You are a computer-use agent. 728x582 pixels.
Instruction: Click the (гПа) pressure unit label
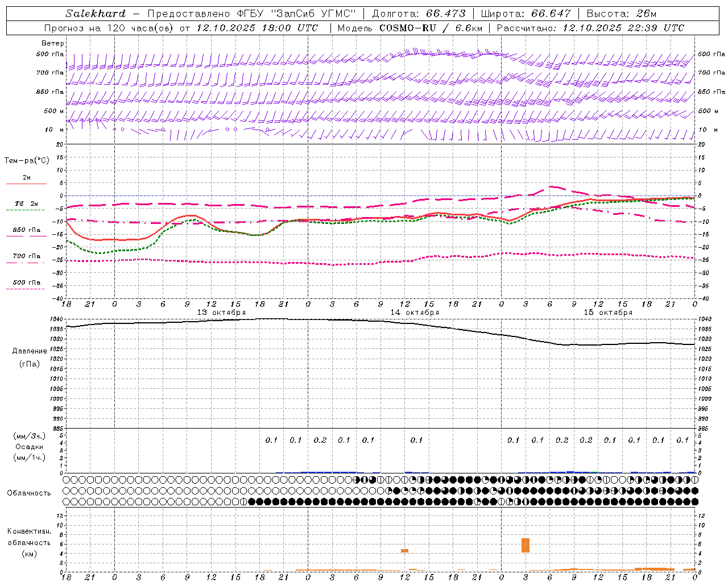click(x=30, y=364)
